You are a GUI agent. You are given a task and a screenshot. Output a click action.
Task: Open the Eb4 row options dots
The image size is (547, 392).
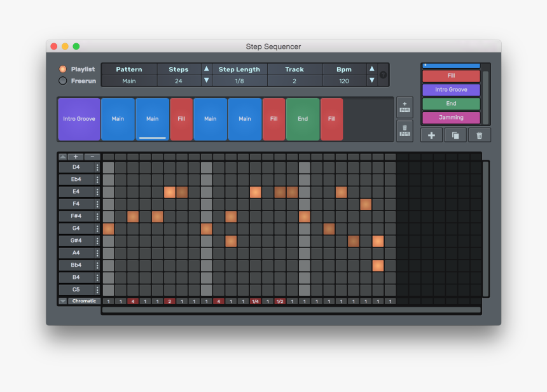tap(97, 179)
